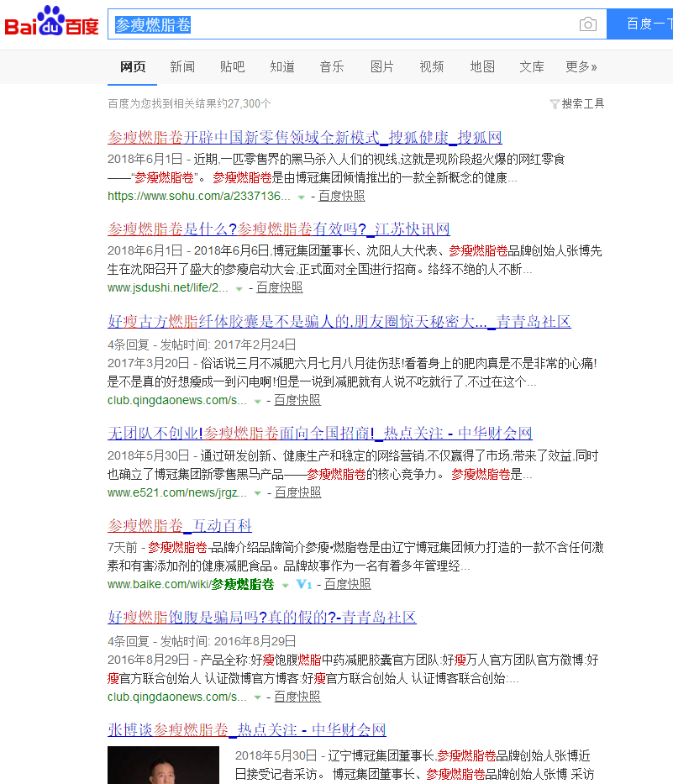
Task: Open 张博谈参瘦燃脂卷 result
Action: click(x=246, y=729)
